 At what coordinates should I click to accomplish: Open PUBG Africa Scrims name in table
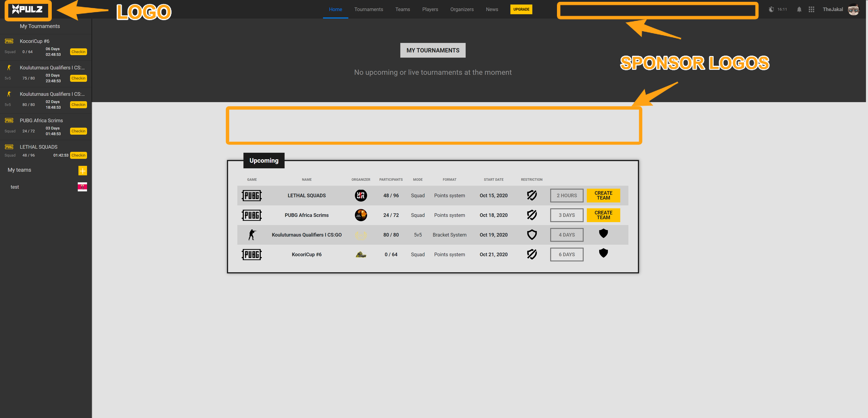(306, 215)
